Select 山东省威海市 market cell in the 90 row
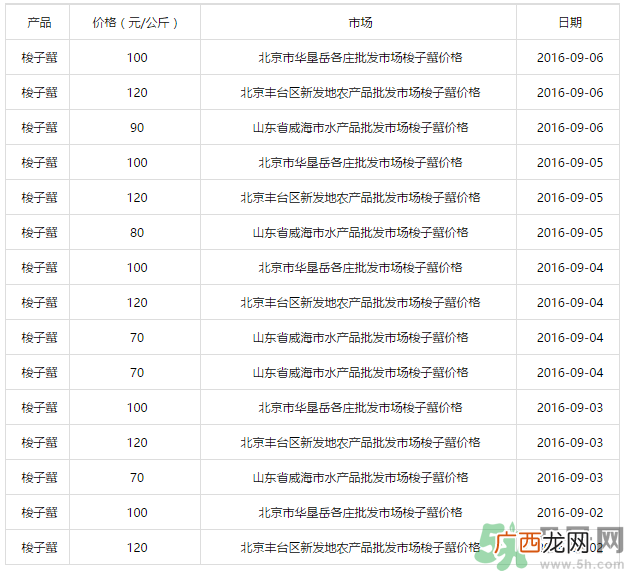Image resolution: width=624 pixels, height=571 pixels. [x=360, y=128]
